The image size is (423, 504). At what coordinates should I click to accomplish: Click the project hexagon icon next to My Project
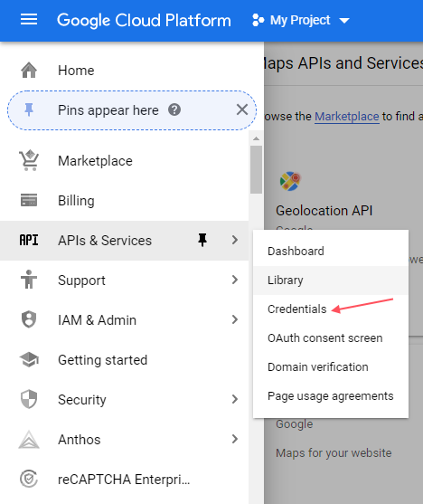pyautogui.click(x=258, y=20)
